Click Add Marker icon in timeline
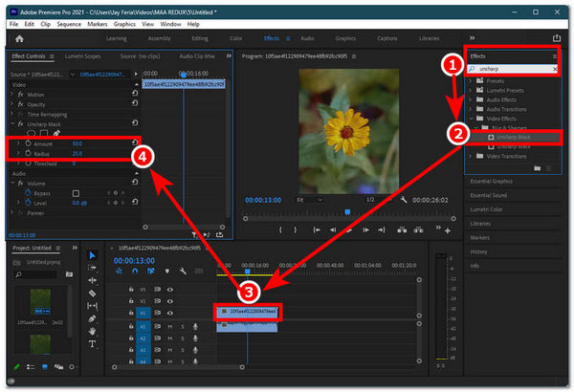This screenshot has width=574, height=392. click(166, 272)
